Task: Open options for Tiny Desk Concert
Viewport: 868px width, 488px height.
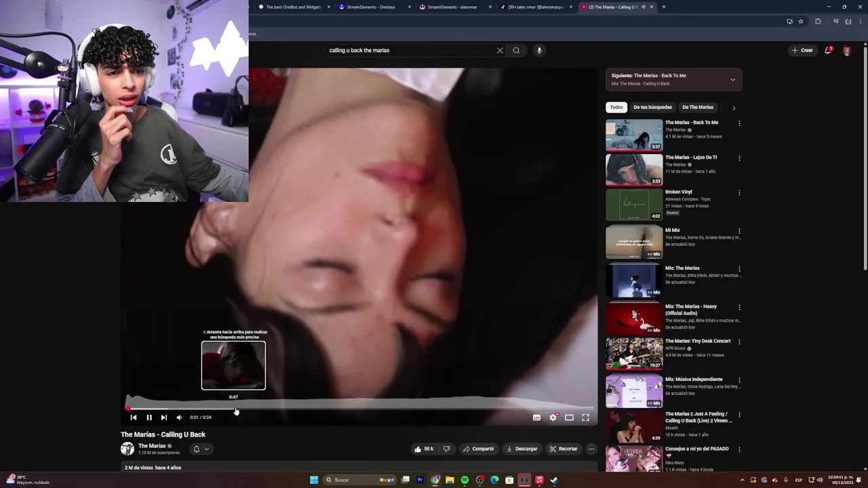Action: tap(739, 342)
